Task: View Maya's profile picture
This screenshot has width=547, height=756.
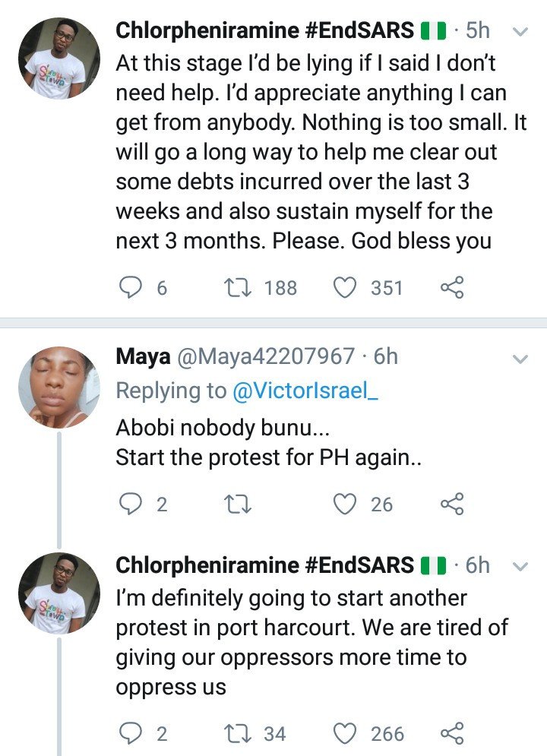Action: 58,387
